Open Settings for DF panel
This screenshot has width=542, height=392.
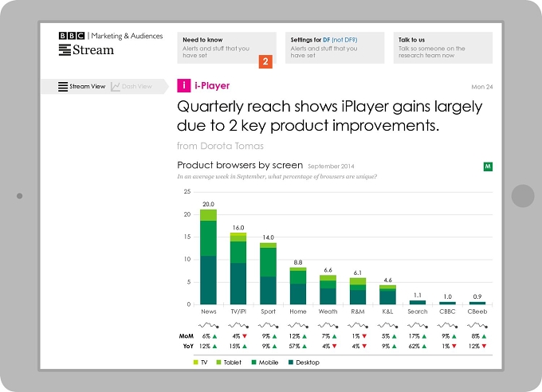tap(335, 48)
